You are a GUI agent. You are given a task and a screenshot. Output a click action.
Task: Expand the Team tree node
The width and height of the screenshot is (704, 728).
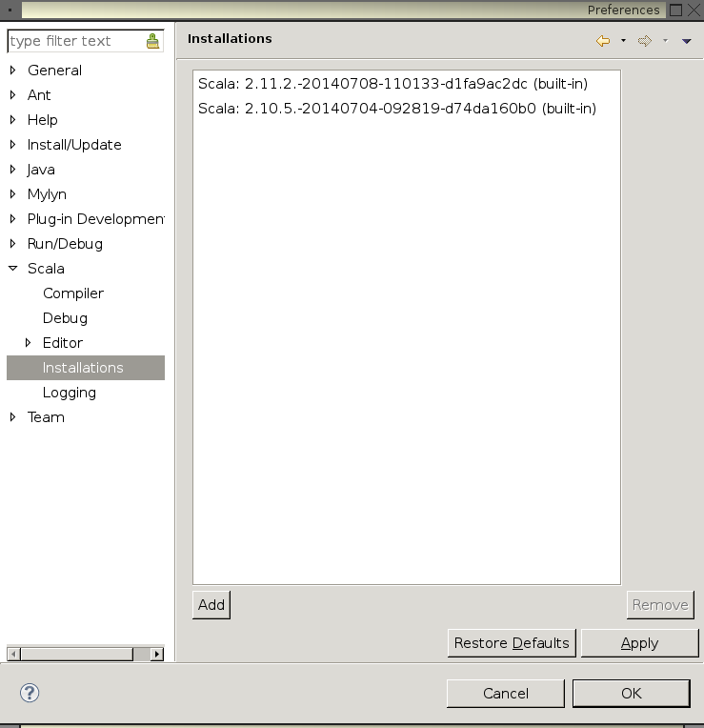pyautogui.click(x=13, y=417)
